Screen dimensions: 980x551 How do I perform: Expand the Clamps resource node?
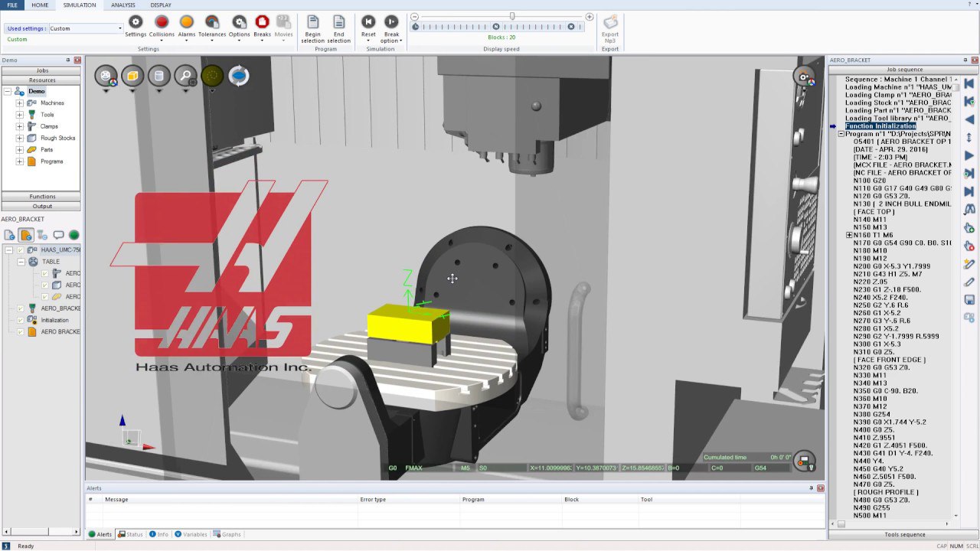tap(19, 126)
